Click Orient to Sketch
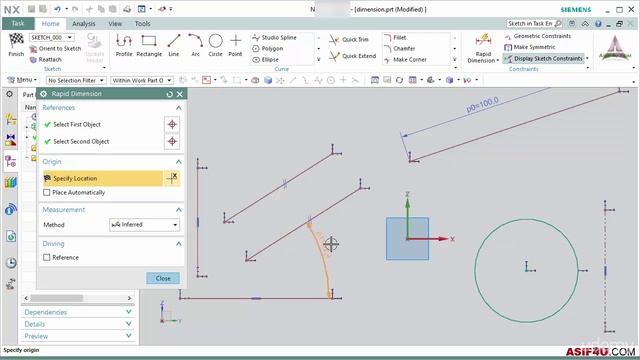This screenshot has width=640, height=360. point(56,49)
